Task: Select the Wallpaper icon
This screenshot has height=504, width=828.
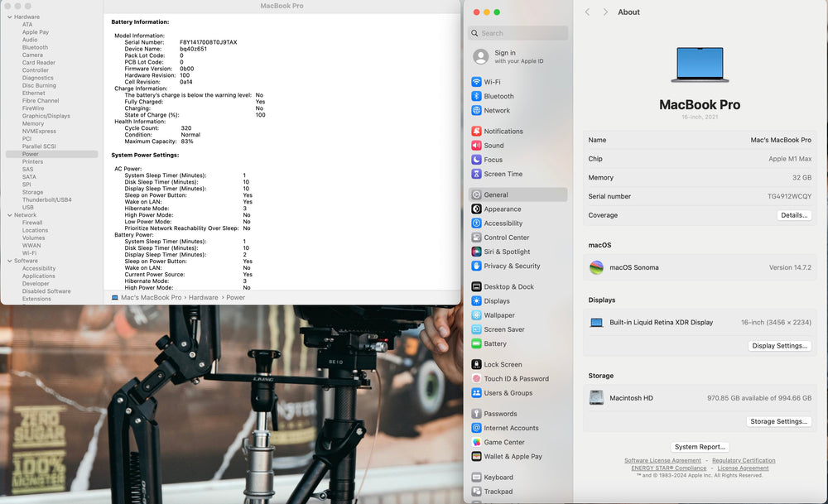Action: pos(476,315)
